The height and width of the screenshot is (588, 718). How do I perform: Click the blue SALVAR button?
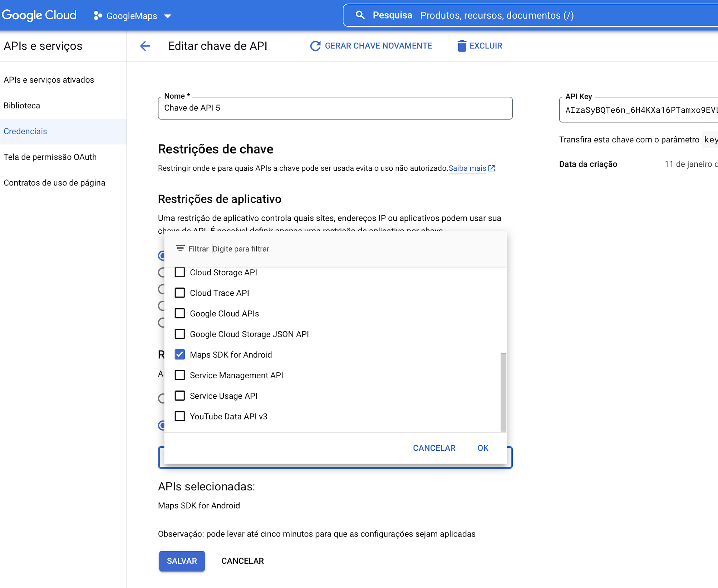[182, 561]
